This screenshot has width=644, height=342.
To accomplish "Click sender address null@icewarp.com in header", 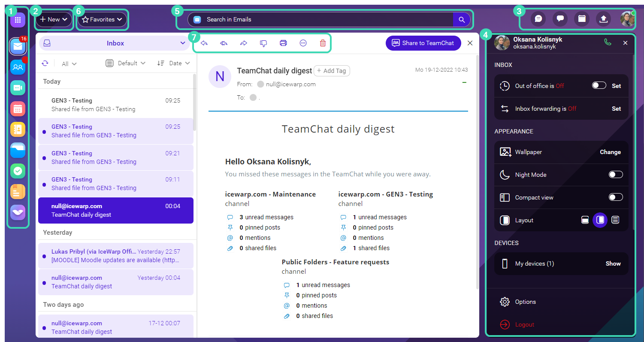I will tap(291, 84).
